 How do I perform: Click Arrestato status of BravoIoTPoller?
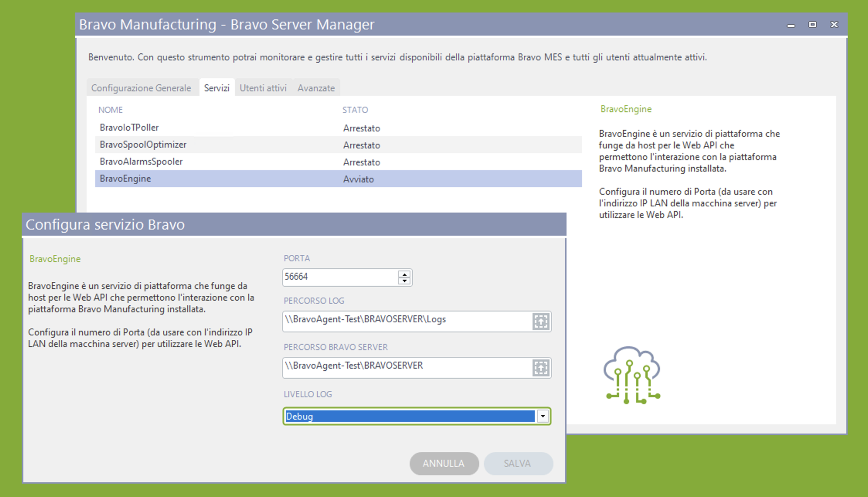coord(362,128)
